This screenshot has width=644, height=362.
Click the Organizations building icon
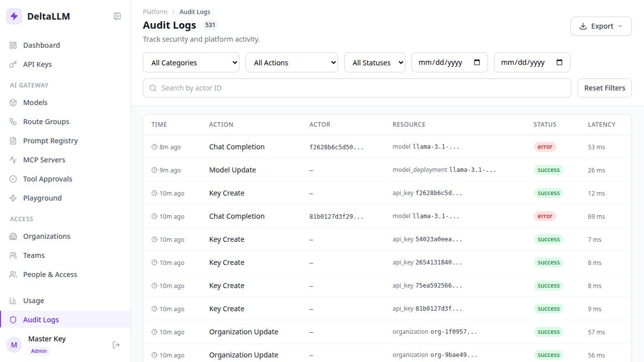13,236
